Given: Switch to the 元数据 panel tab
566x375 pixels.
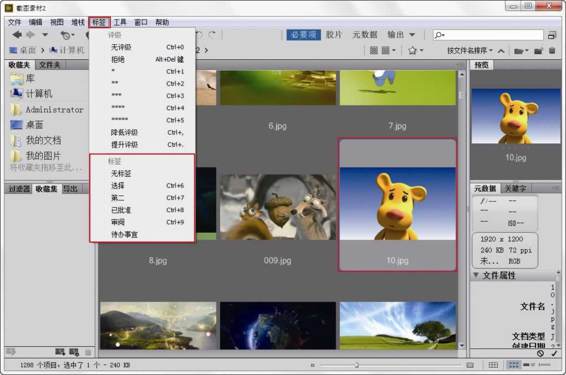Looking at the screenshot, I should 485,188.
